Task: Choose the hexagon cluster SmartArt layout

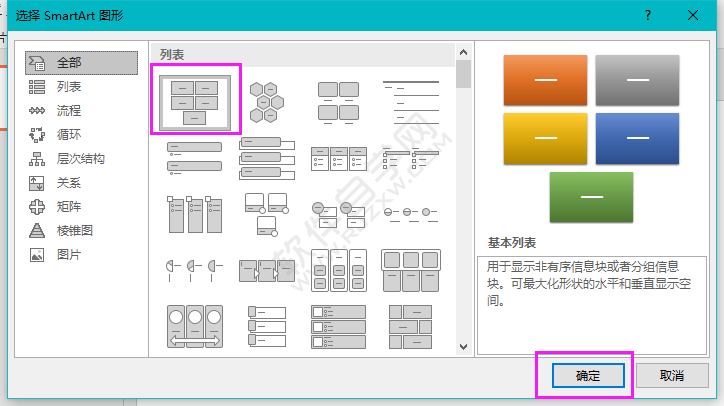Action: point(267,102)
